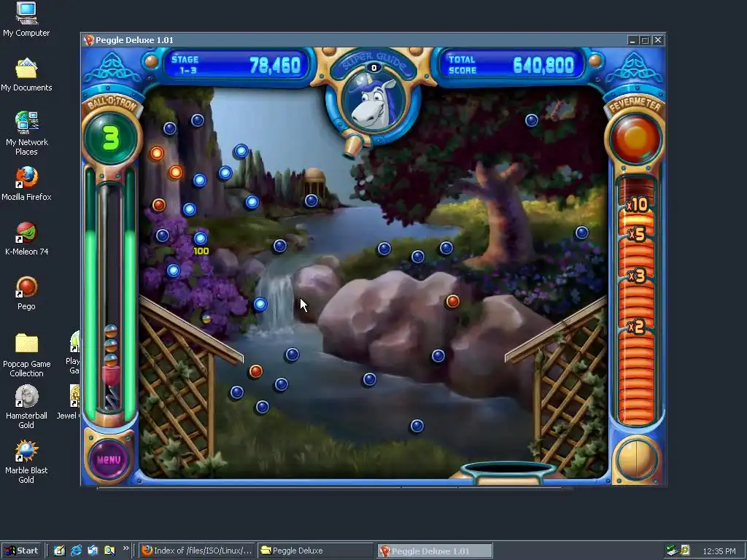Switch to Peggle Deluxe folder taskbar button
The image size is (747, 560).
tap(315, 551)
